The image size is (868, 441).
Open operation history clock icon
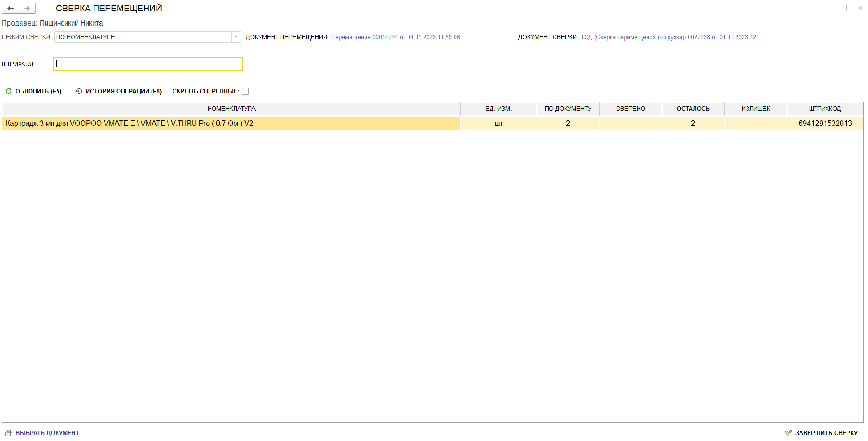point(78,91)
